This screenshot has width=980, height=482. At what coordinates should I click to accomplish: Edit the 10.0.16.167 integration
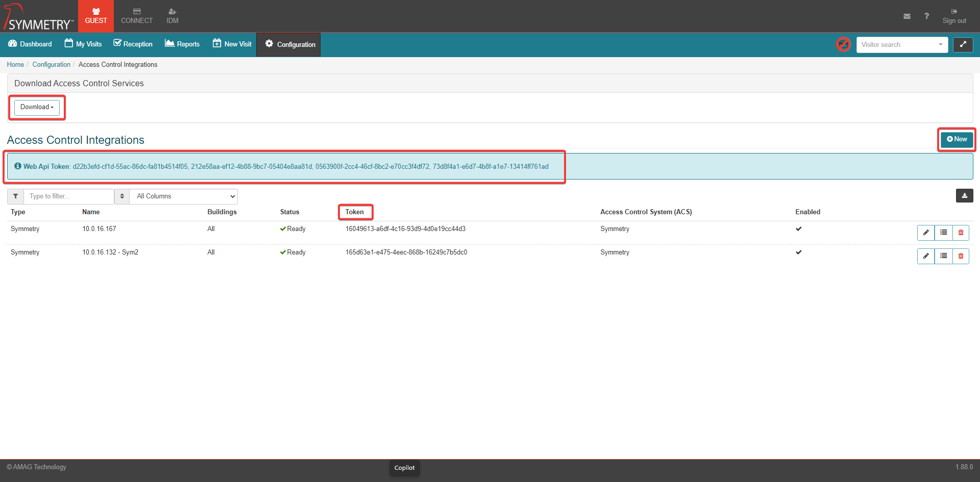click(x=926, y=233)
